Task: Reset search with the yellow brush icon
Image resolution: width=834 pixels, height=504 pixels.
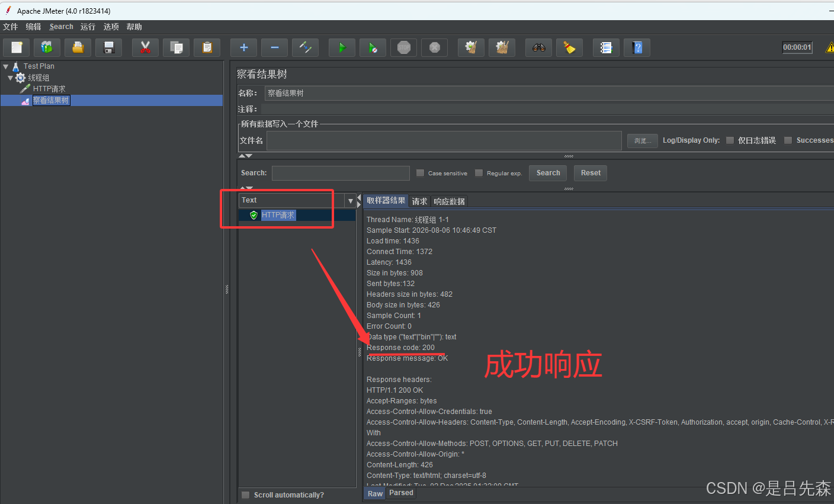Action: coord(570,47)
